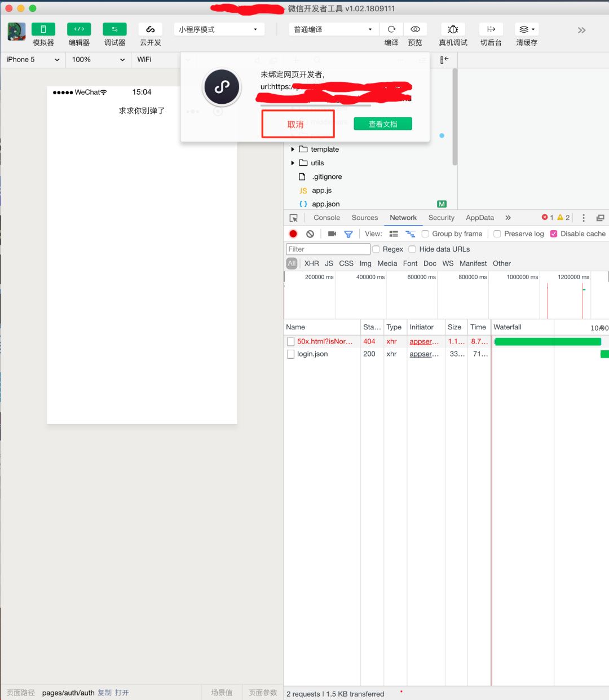This screenshot has width=609, height=700.
Task: Select the Network tab
Action: [x=403, y=218]
